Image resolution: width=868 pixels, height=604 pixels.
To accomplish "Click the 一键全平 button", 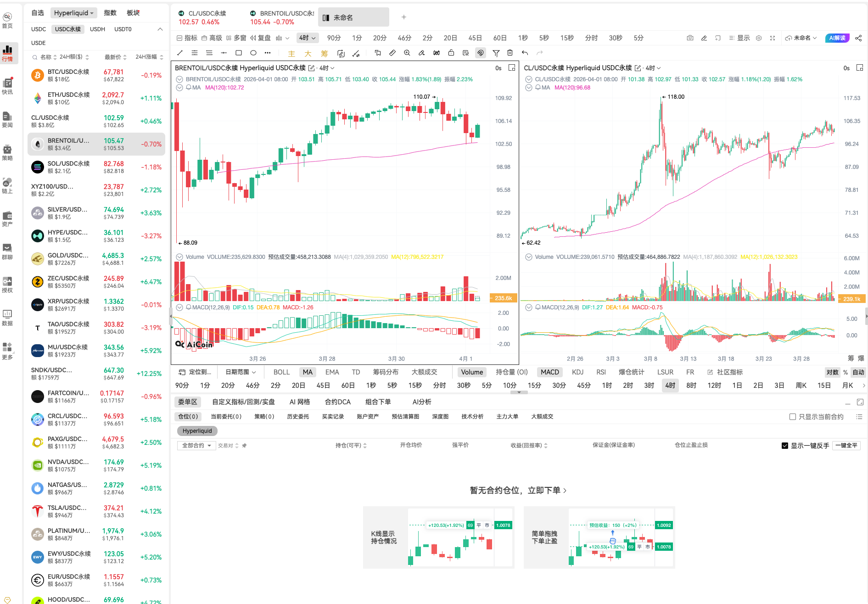I will tap(846, 446).
